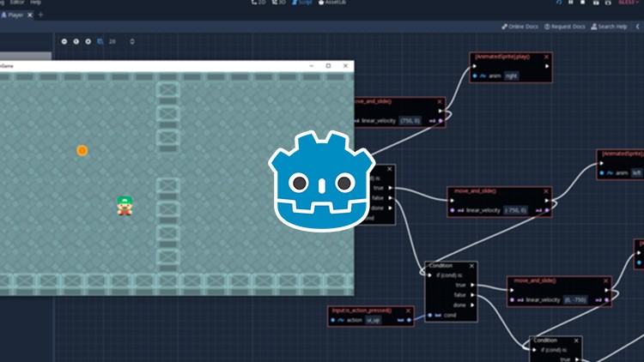Click the sequence input port of move_and_slide (0, -750)
This screenshot has height=362, width=644.
(512, 290)
